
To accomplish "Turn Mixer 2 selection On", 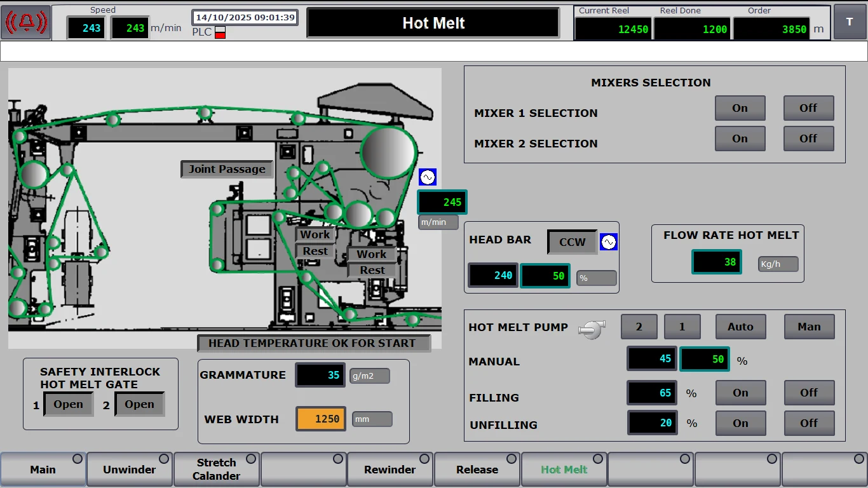I will pyautogui.click(x=740, y=139).
